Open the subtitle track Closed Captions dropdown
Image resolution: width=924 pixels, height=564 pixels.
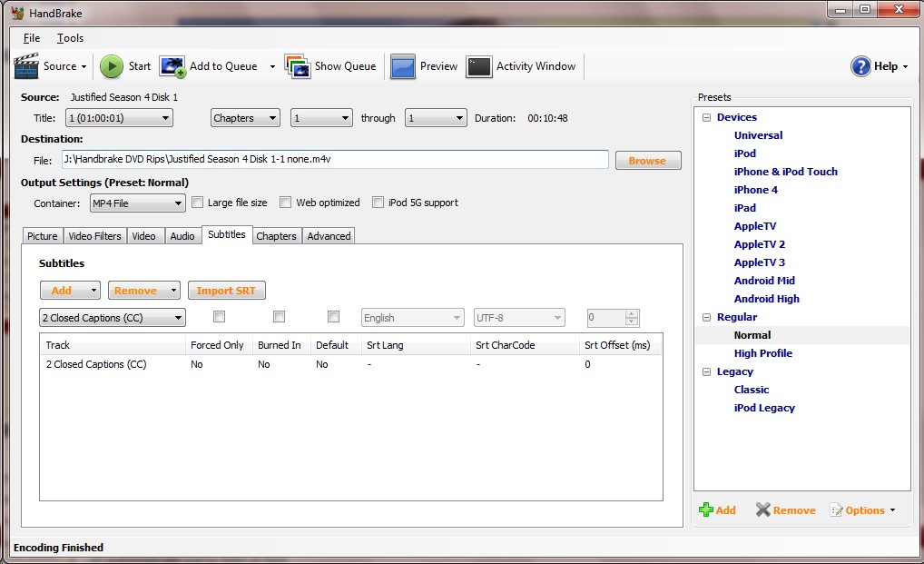[113, 318]
